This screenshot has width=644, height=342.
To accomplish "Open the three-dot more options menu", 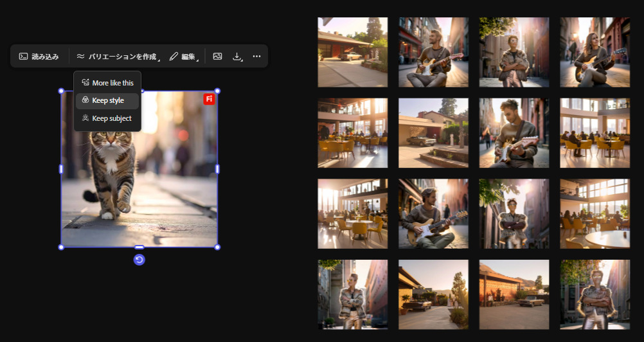I will (x=256, y=57).
